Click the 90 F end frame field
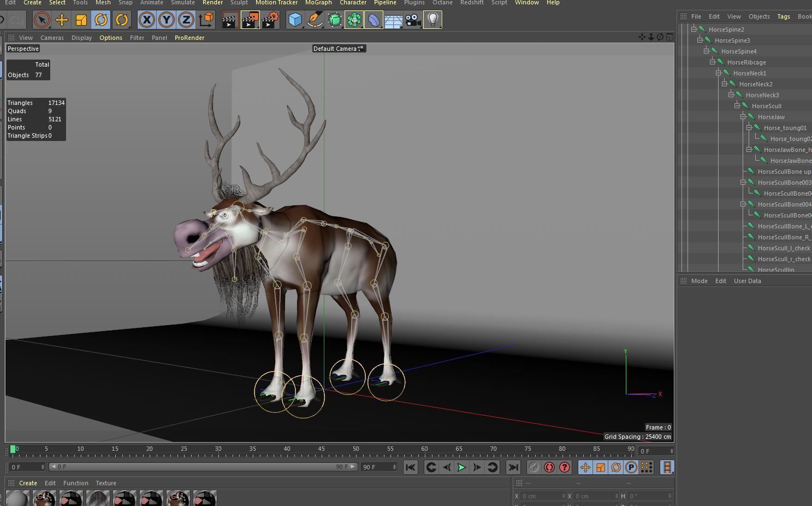This screenshot has height=506, width=812. pos(379,467)
